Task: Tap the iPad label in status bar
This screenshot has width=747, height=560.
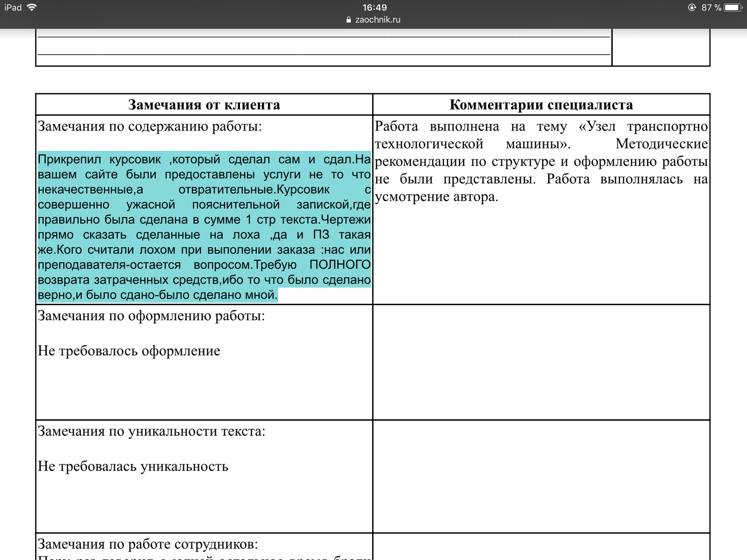Action: [x=13, y=7]
